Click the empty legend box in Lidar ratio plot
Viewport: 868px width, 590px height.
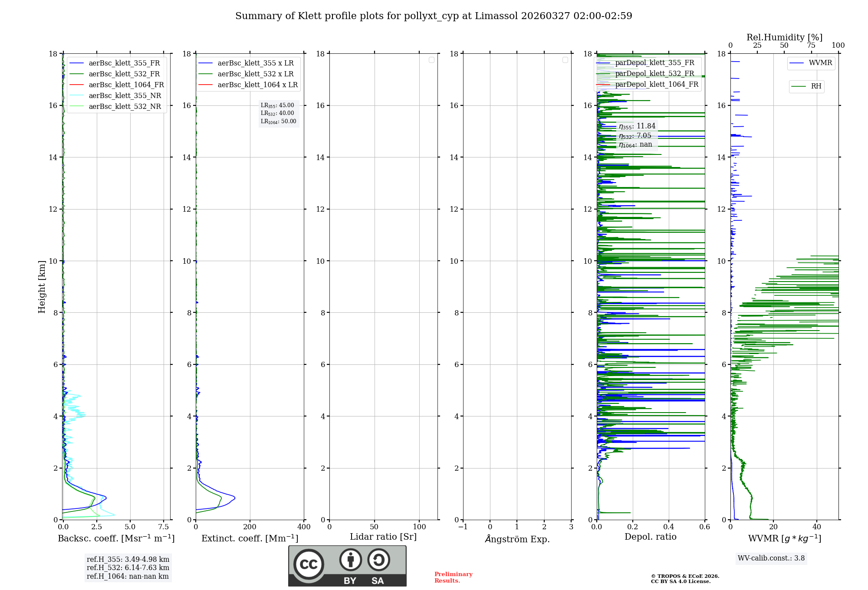431,60
